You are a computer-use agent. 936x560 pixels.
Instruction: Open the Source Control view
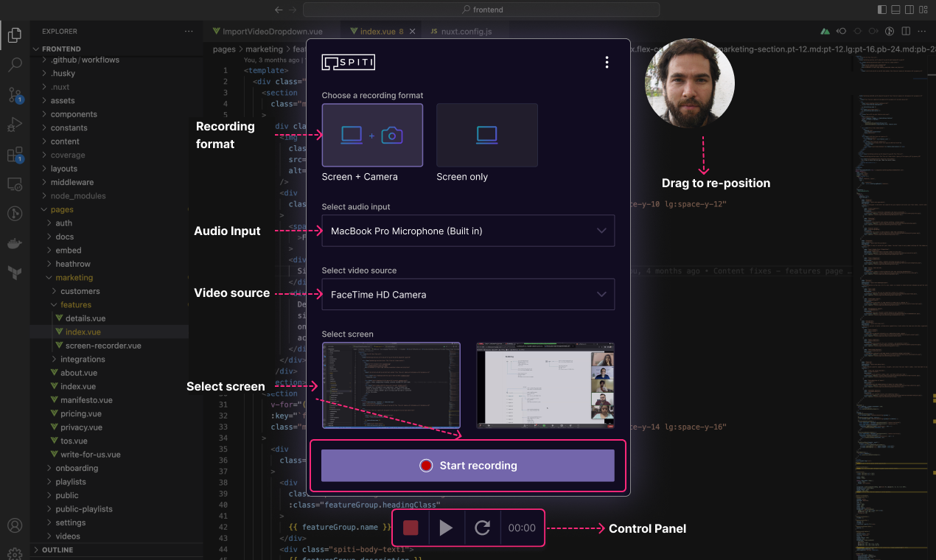pyautogui.click(x=15, y=94)
